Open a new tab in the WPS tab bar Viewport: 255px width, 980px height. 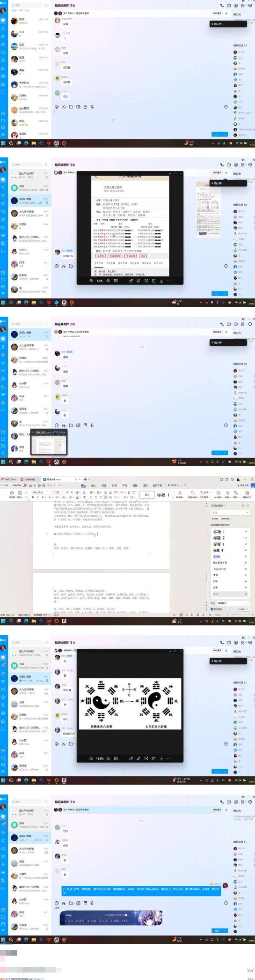pyautogui.click(x=85, y=479)
